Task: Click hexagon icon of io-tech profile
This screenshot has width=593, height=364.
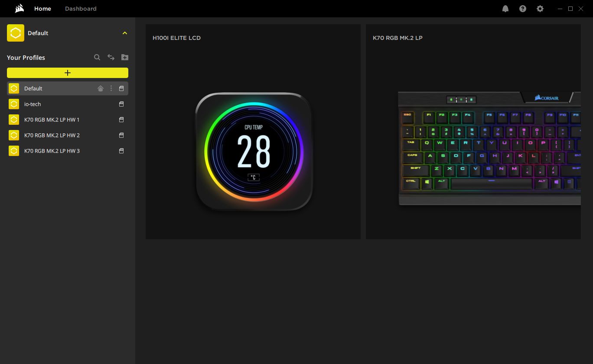Action: (14, 104)
